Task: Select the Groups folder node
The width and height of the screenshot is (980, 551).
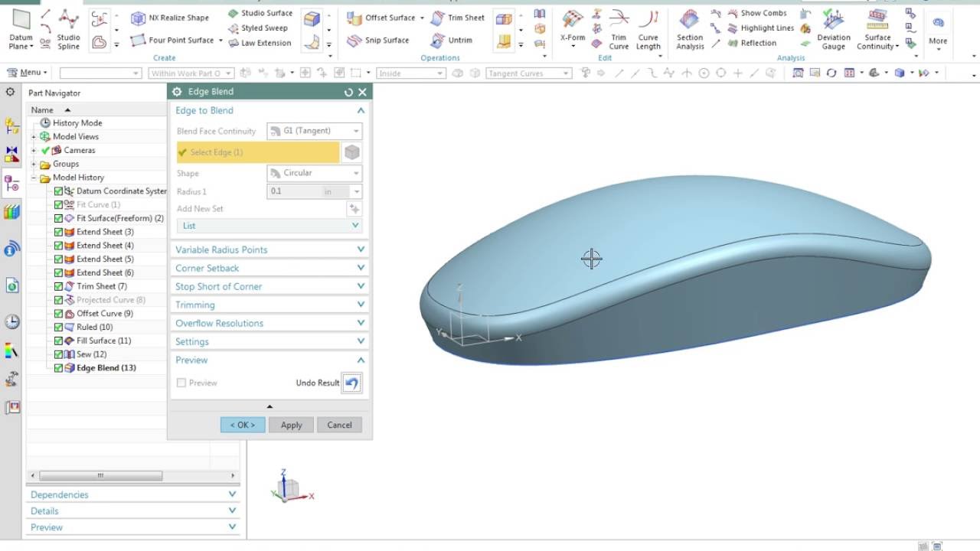Action: tap(66, 164)
